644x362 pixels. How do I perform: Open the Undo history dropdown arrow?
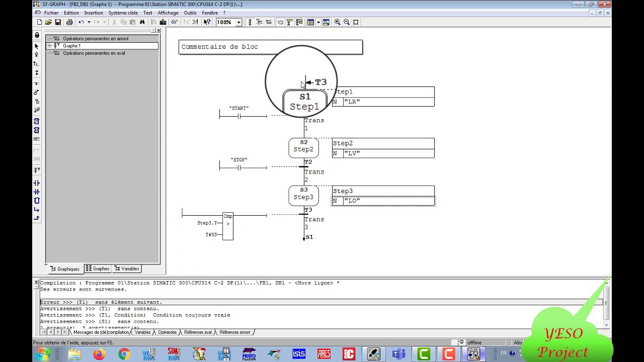tap(89, 22)
